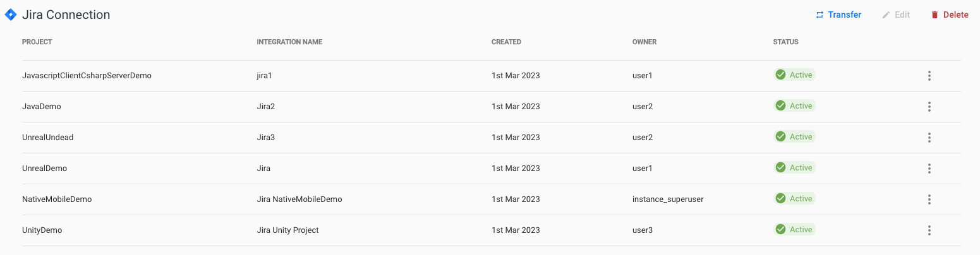Click the Jira diamond logo icon
980x255 pixels.
tap(11, 15)
